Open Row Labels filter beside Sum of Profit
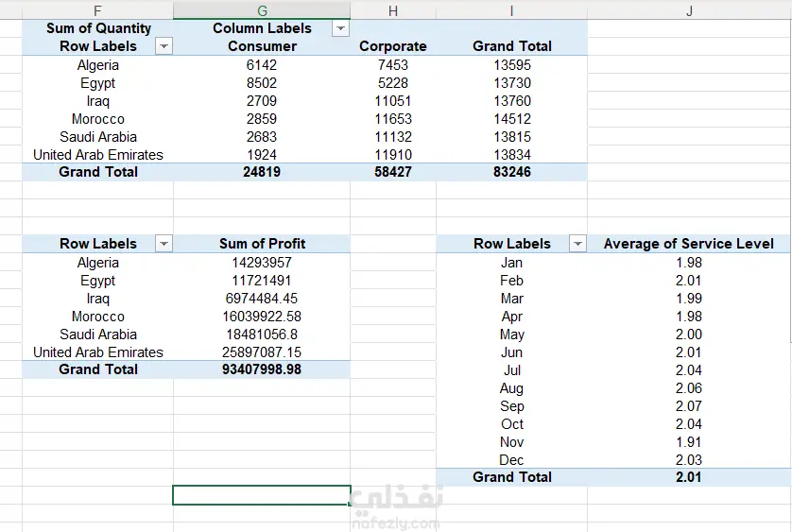The image size is (792, 532). click(x=164, y=244)
